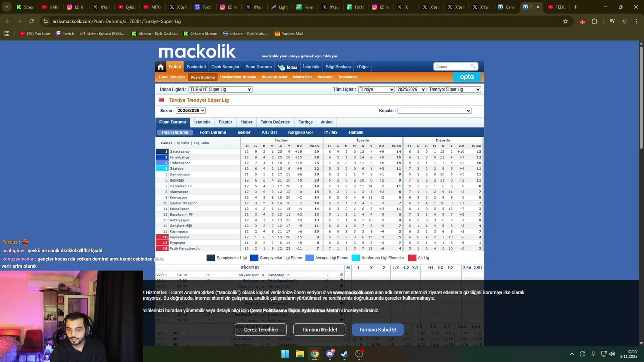Show hidden system tray icons
The image size is (644, 362).
(571, 354)
